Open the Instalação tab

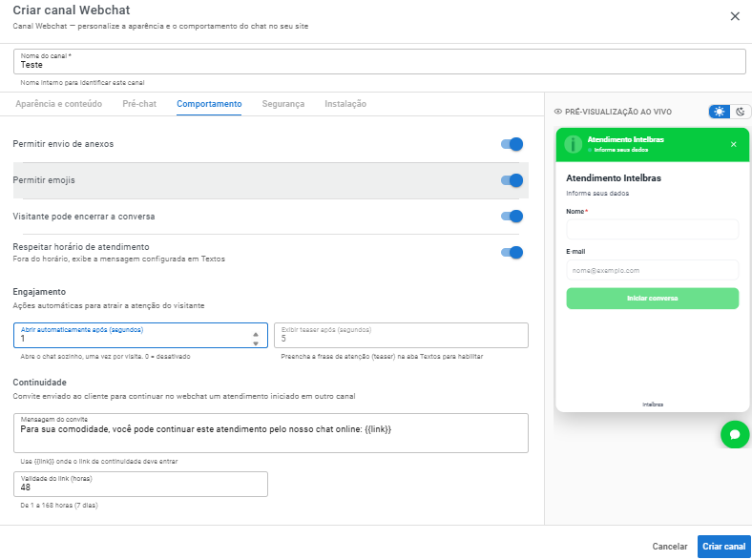click(x=345, y=104)
